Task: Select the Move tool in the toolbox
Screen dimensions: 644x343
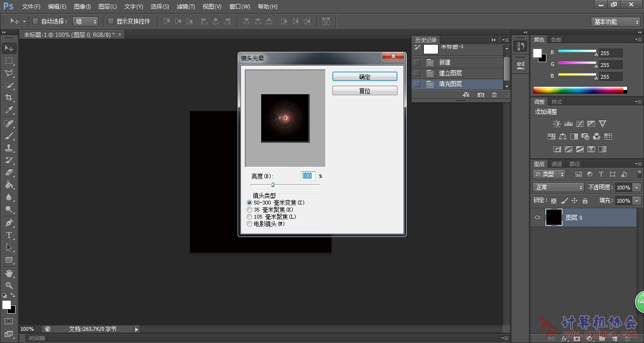Action: point(9,49)
